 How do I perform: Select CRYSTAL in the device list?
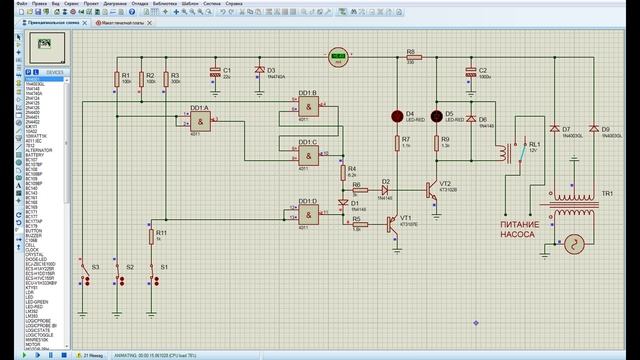(x=34, y=255)
